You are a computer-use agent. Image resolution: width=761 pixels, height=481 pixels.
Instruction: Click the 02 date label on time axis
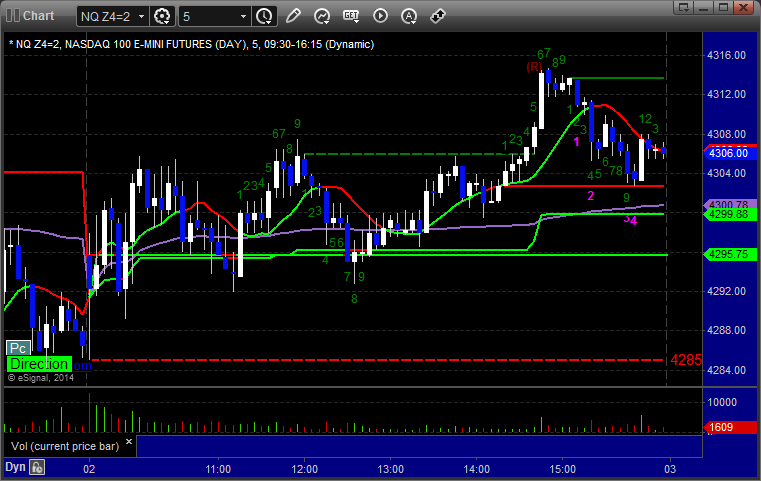[89, 469]
